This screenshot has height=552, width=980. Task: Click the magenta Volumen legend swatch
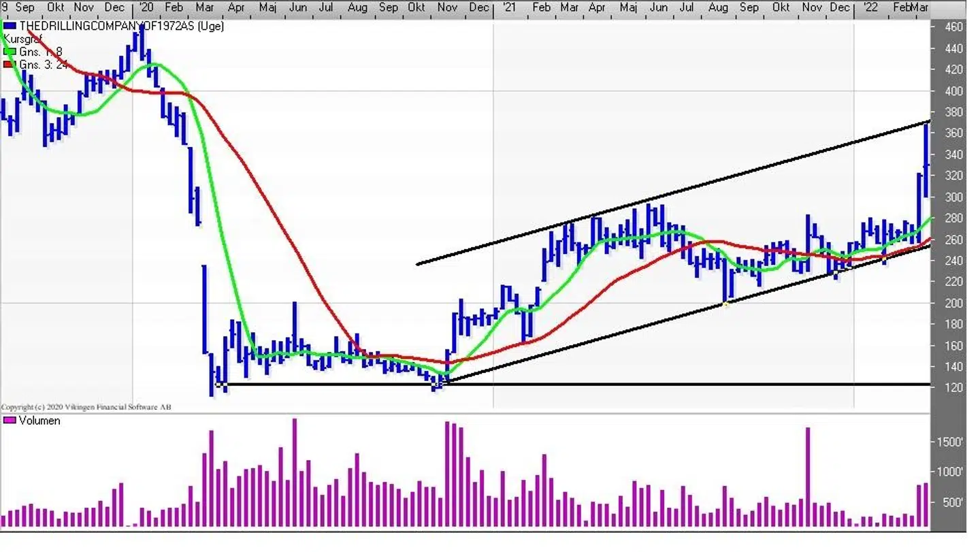coord(10,421)
